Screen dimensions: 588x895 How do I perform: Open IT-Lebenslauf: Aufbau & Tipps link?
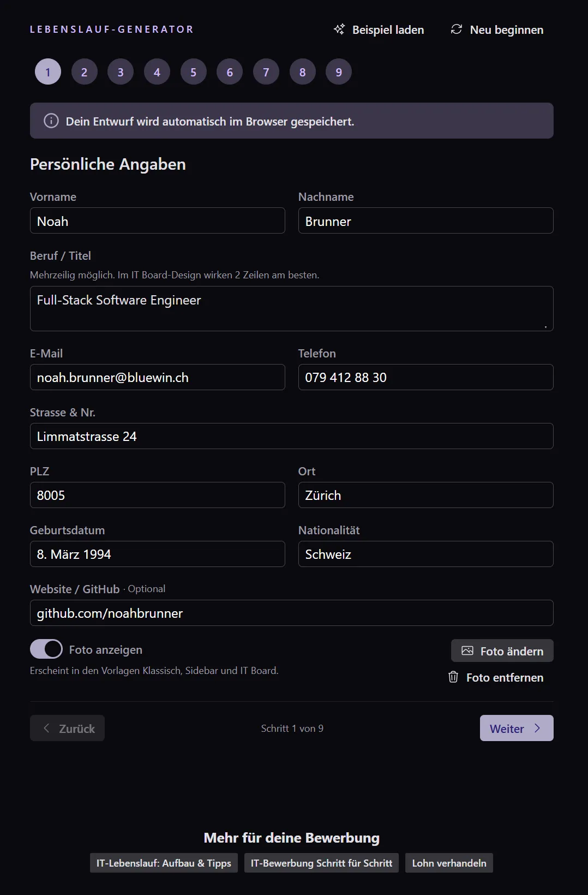click(164, 863)
